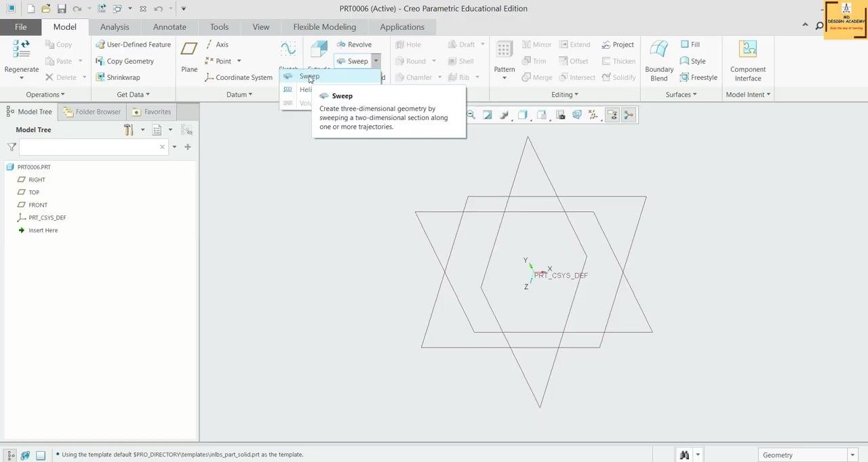This screenshot has width=868, height=462.
Task: Switch to the Annotate tab
Action: pos(170,27)
